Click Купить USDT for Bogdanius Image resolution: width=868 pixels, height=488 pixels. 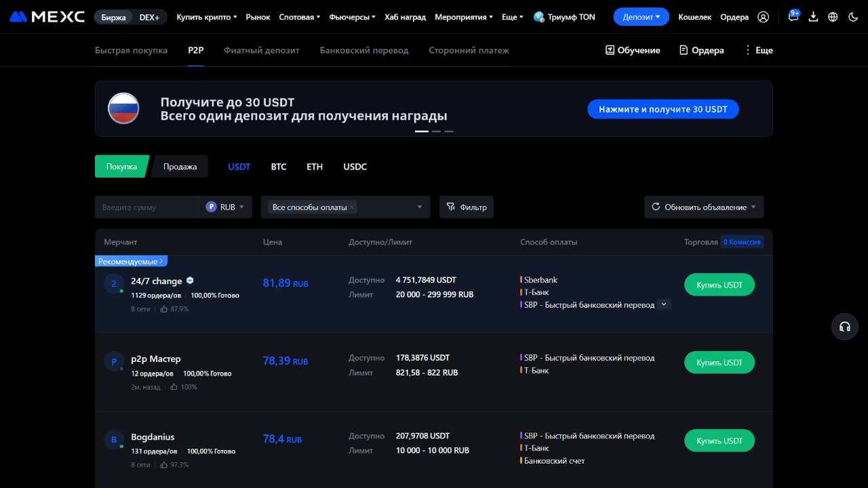tap(719, 441)
